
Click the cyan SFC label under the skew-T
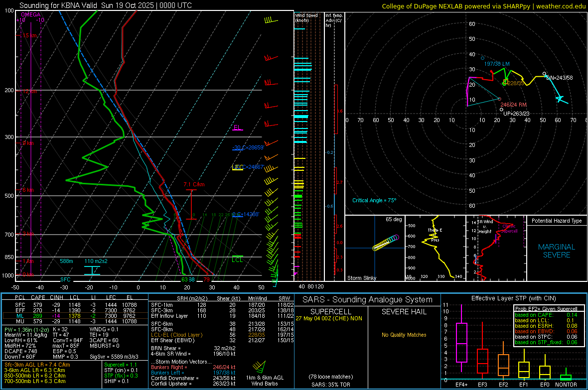pyautogui.click(x=65, y=279)
